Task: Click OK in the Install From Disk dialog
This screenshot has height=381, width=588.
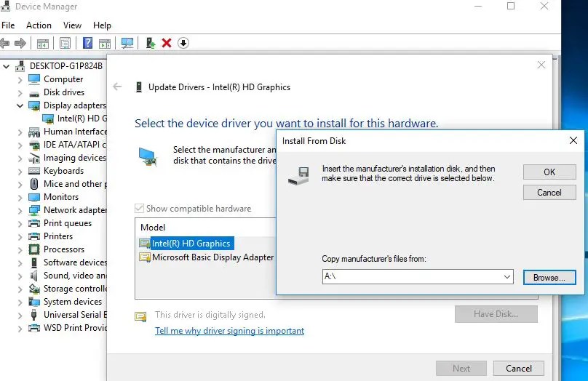Action: click(x=549, y=172)
